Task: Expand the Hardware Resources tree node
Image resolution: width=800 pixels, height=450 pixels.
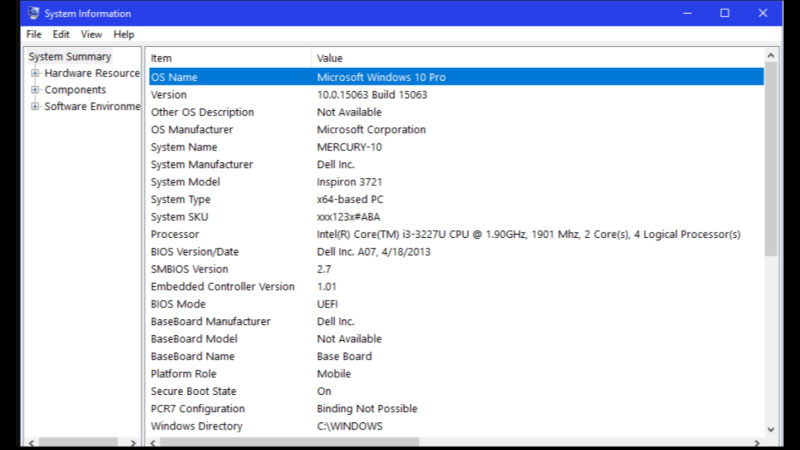Action: (35, 73)
